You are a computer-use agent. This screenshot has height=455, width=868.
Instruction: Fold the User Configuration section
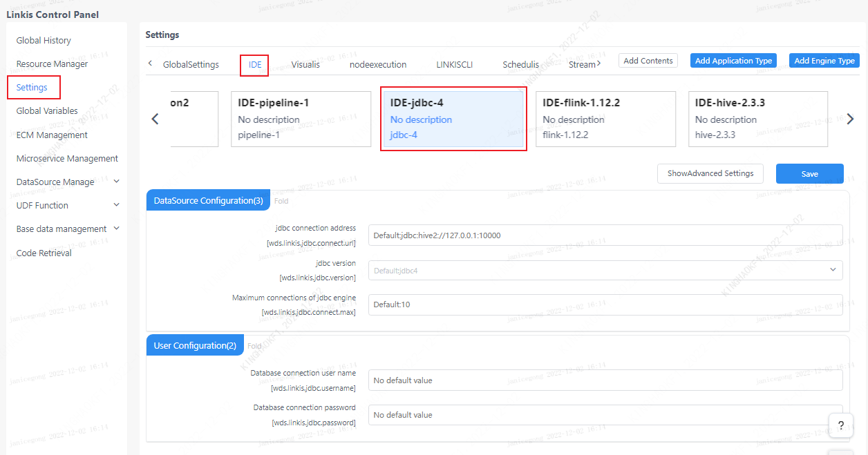pos(254,346)
